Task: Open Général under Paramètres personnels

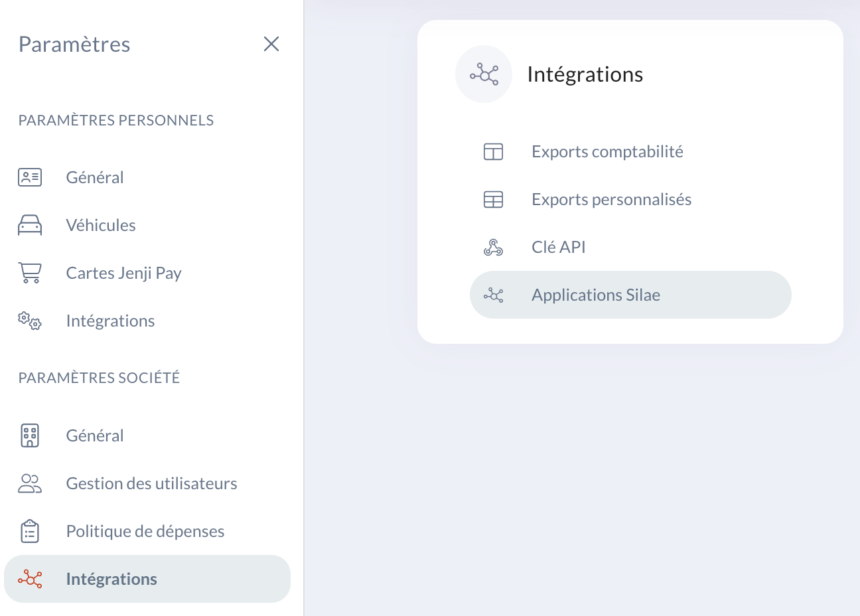Action: [x=147, y=177]
